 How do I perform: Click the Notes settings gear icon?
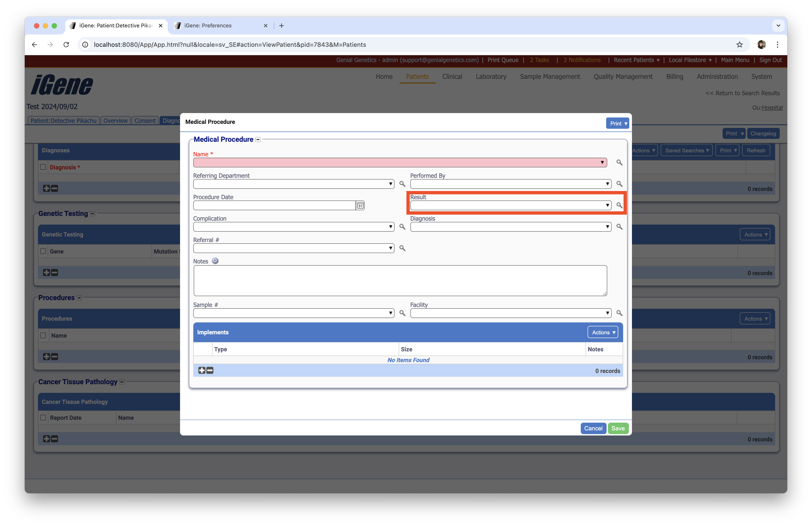(x=215, y=261)
